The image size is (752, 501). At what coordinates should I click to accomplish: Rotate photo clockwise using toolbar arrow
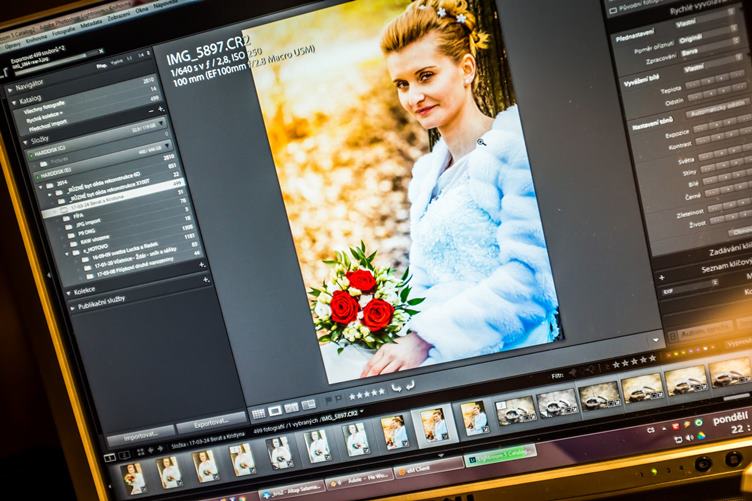(410, 385)
